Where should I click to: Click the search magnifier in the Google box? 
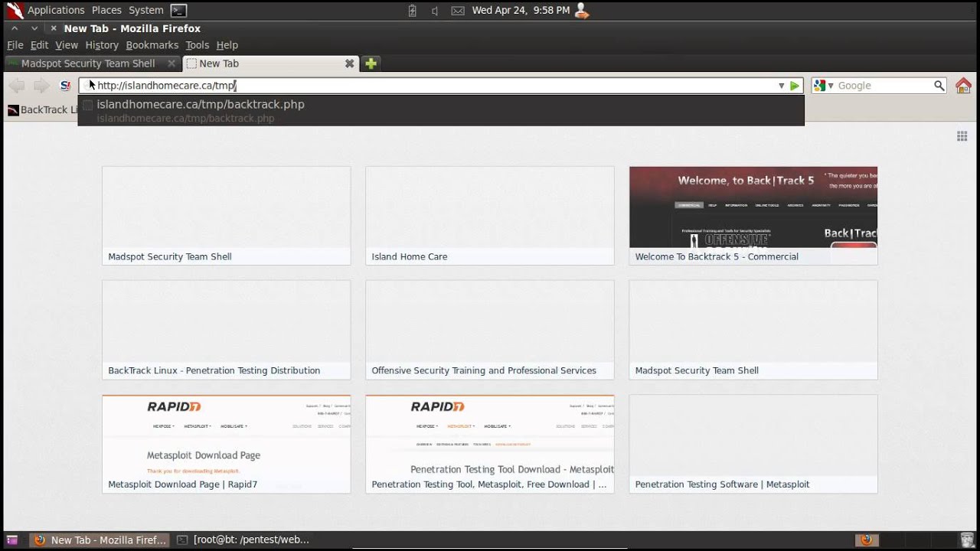939,86
